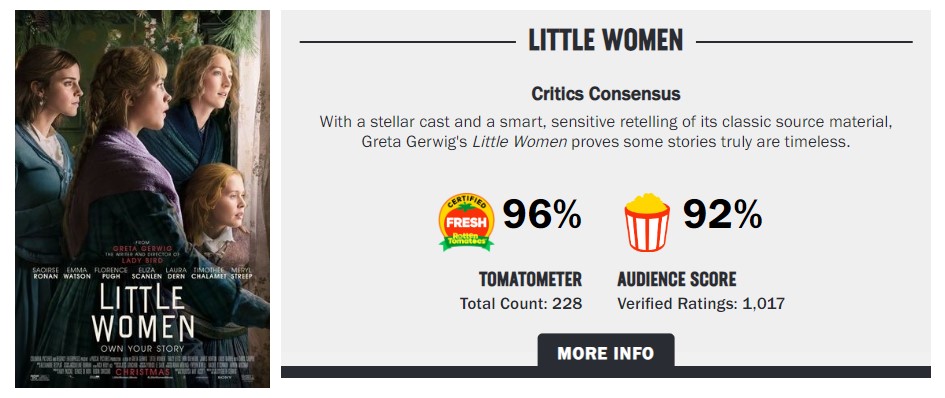Image resolution: width=945 pixels, height=398 pixels.
Task: Select the 96% Tomatometer score
Action: (542, 214)
